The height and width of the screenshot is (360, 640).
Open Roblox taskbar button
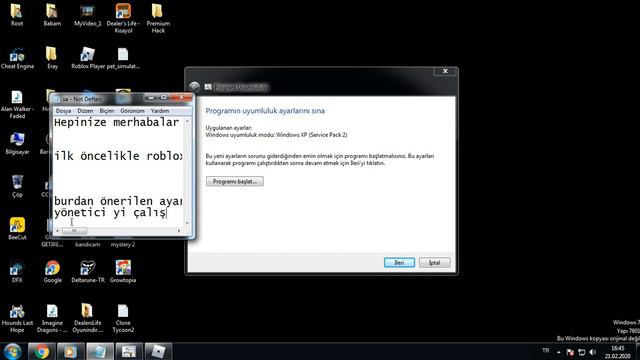tap(158, 351)
